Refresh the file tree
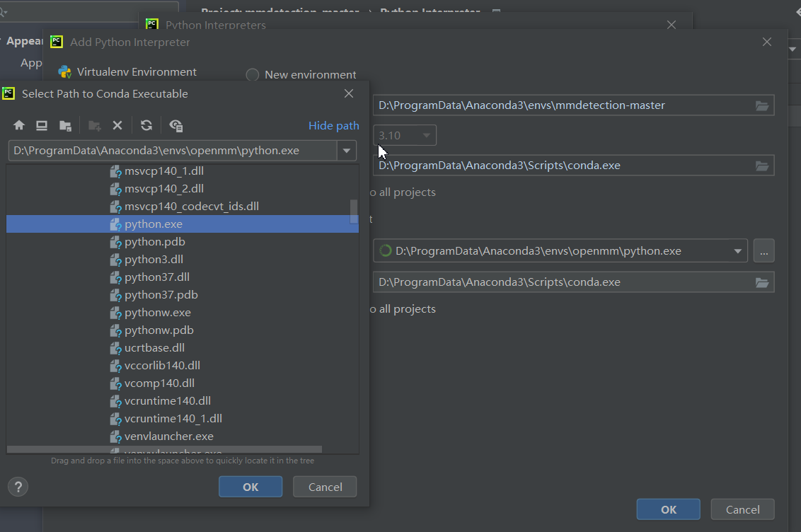This screenshot has width=801, height=532. point(146,126)
